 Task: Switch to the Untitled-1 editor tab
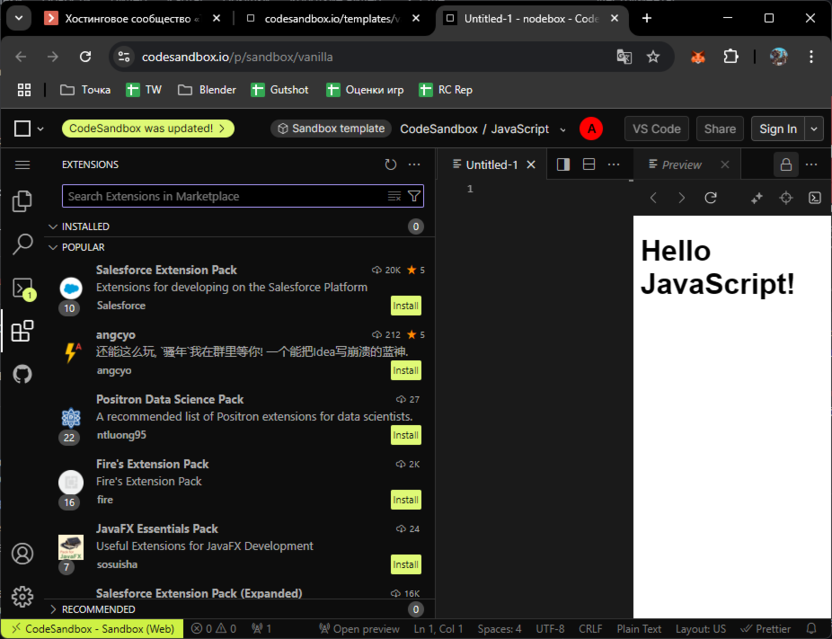pos(491,165)
